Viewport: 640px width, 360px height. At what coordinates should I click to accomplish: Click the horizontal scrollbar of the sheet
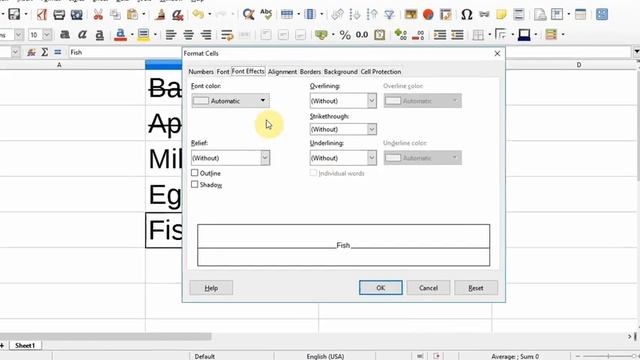pyautogui.click(x=105, y=336)
